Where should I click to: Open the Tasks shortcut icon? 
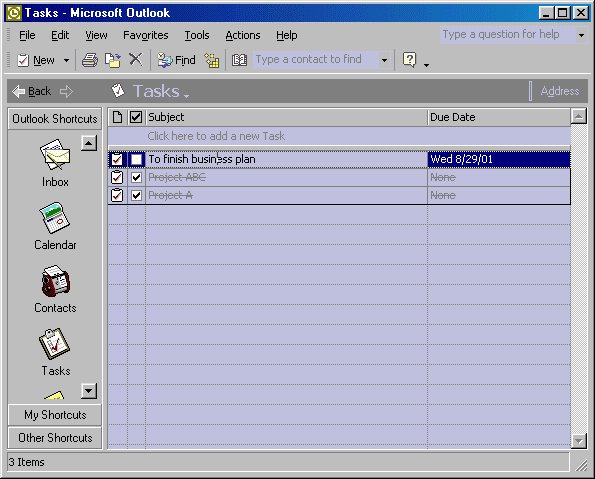click(55, 344)
